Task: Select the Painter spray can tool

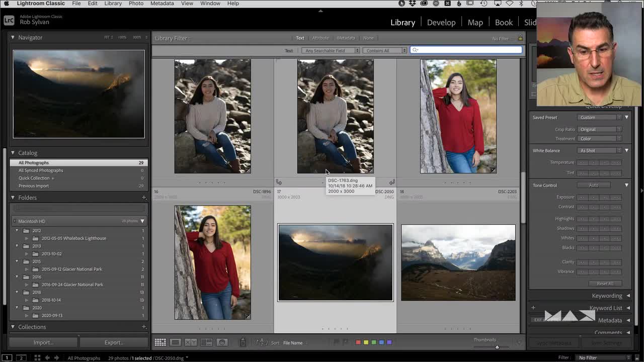Action: tap(243, 342)
